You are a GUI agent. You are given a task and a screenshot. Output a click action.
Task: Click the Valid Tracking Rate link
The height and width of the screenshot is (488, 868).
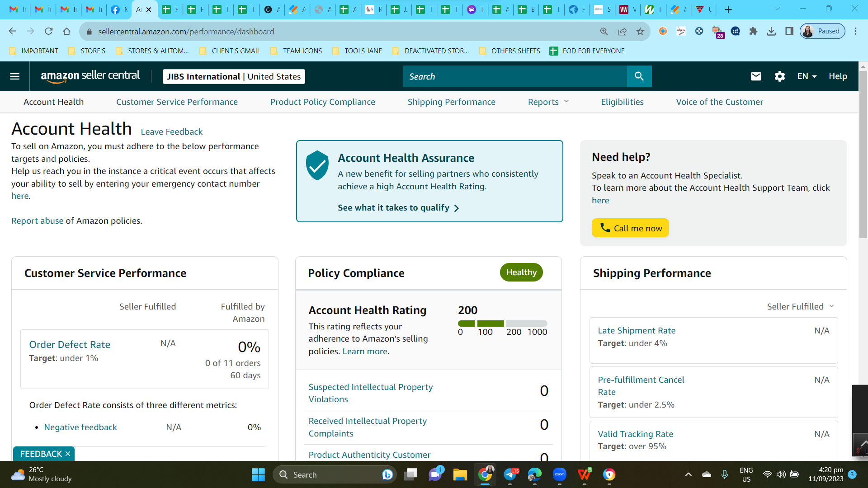636,434
